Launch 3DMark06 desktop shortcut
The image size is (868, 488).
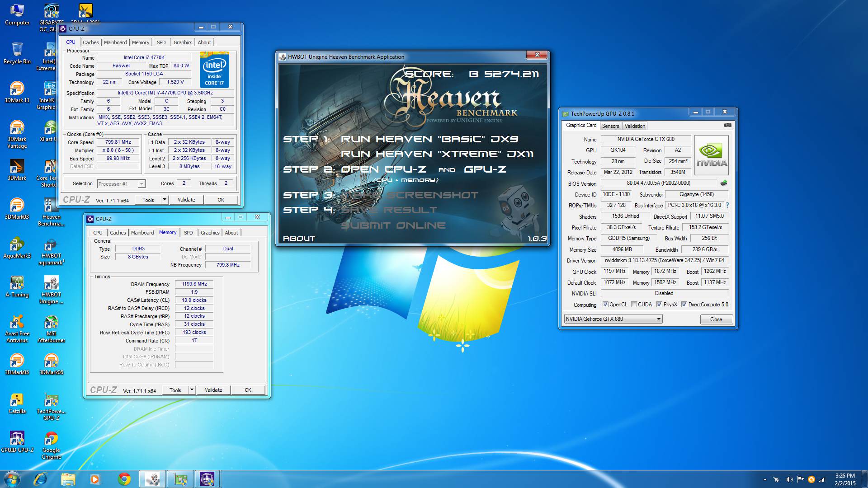coord(51,364)
